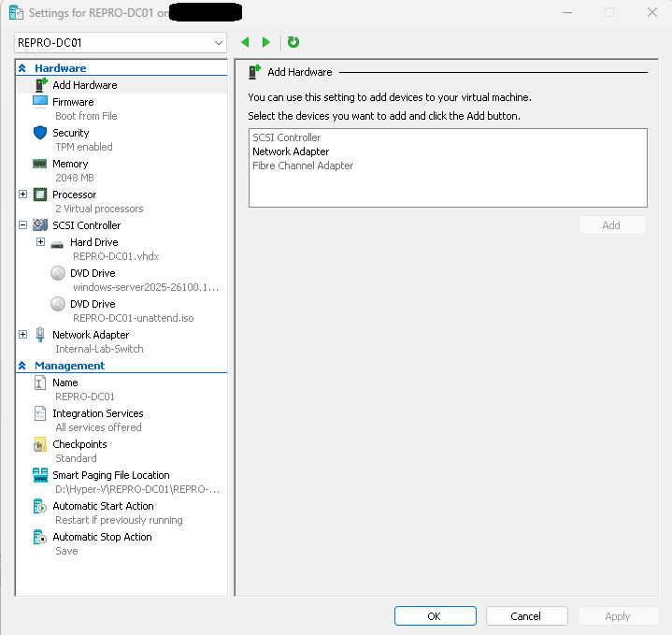The width and height of the screenshot is (672, 635).
Task: Click the SCSI Controller icon
Action: [x=40, y=225]
